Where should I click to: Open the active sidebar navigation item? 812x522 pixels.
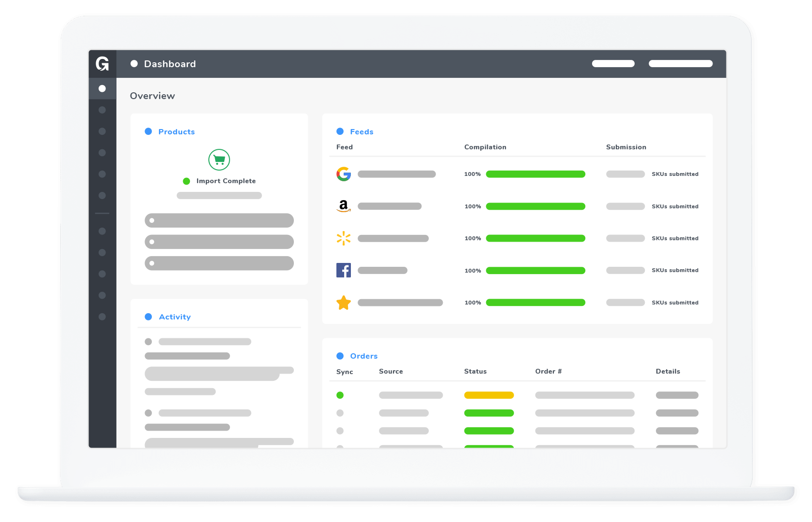click(x=102, y=88)
